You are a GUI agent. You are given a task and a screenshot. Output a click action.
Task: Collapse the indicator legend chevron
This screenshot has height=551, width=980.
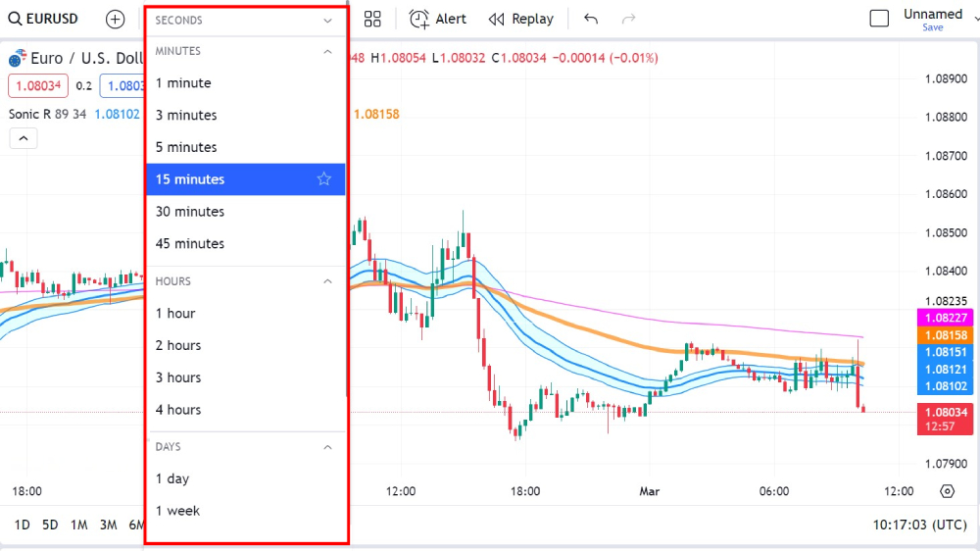(x=24, y=138)
